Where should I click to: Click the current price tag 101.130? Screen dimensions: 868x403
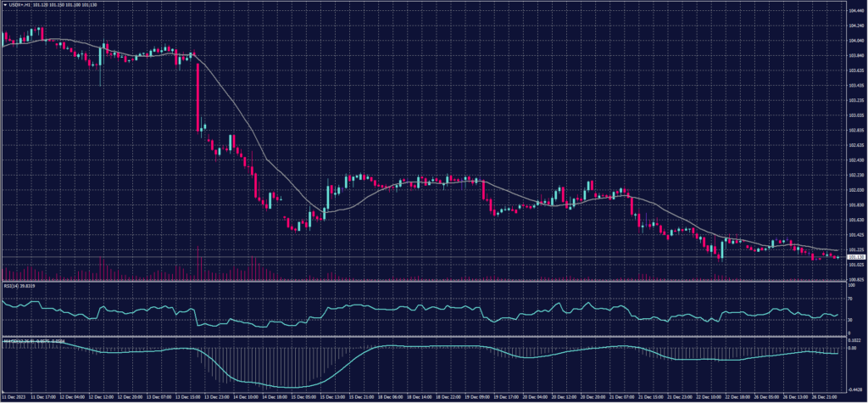856,257
